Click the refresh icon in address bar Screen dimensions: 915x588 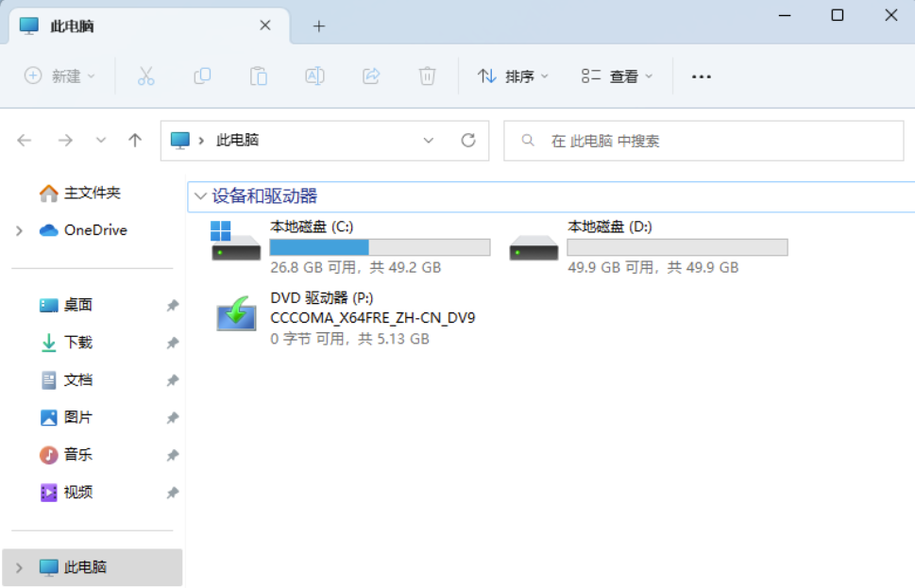(468, 140)
